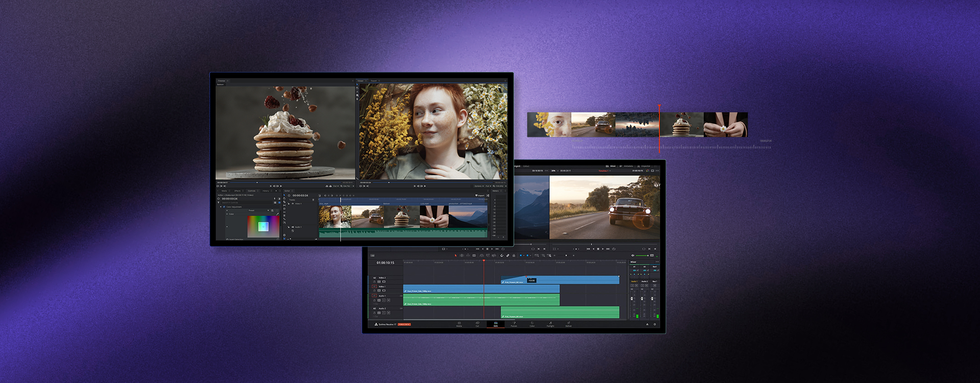
Task: Jump to last frame in DaVinci timeline viewer
Action: pos(608,249)
